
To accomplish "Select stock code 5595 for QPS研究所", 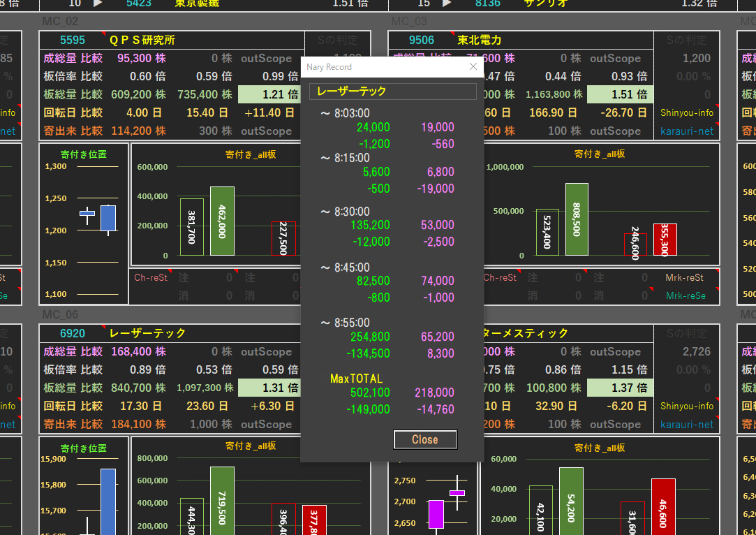I will tap(73, 41).
